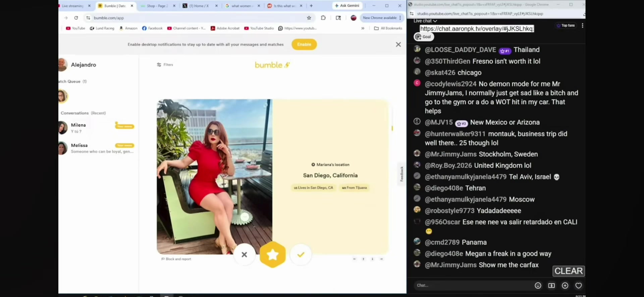The image size is (644, 297).
Task: Click the bumble logo
Action: pos(272,65)
